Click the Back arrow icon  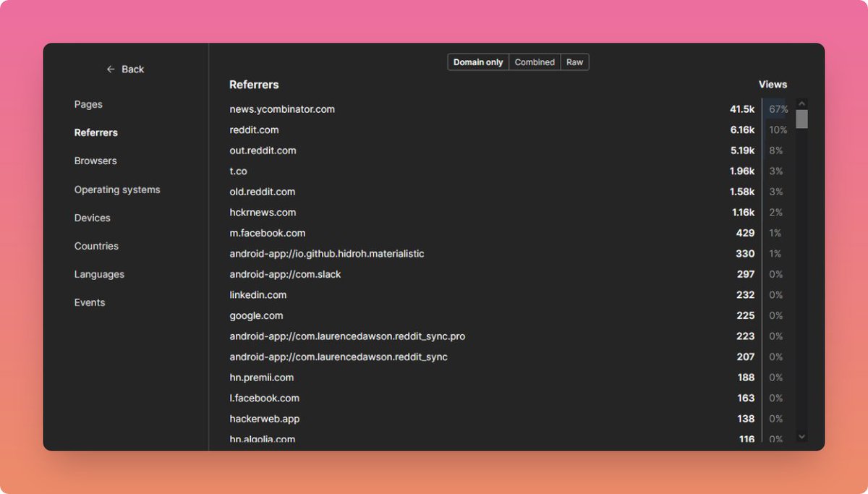tap(111, 69)
